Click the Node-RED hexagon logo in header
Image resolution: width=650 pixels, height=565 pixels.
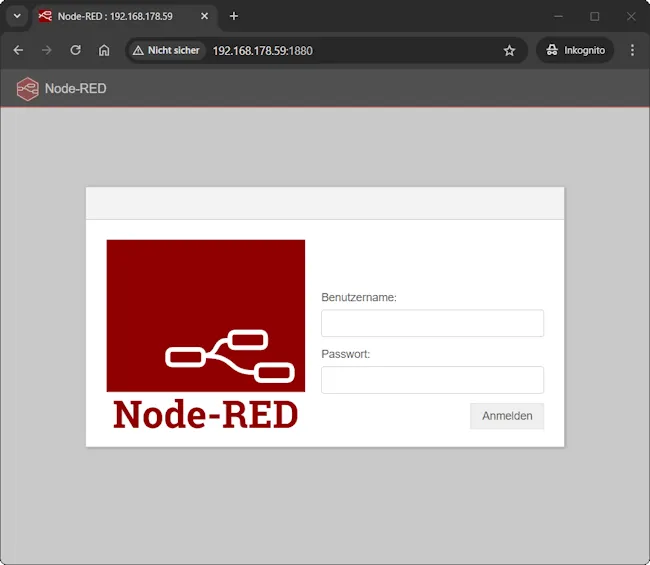pos(27,89)
